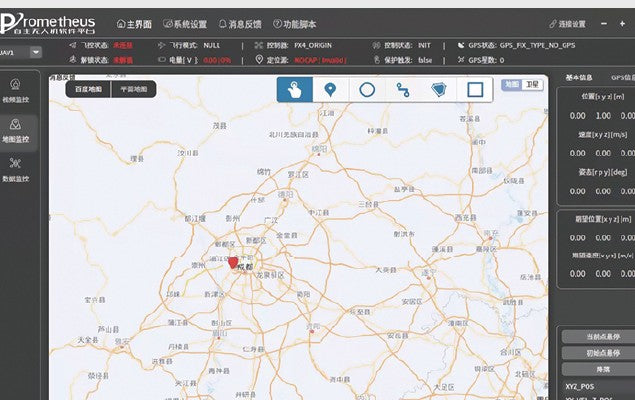Click the PX4_ORIGIN controller value

click(313, 45)
